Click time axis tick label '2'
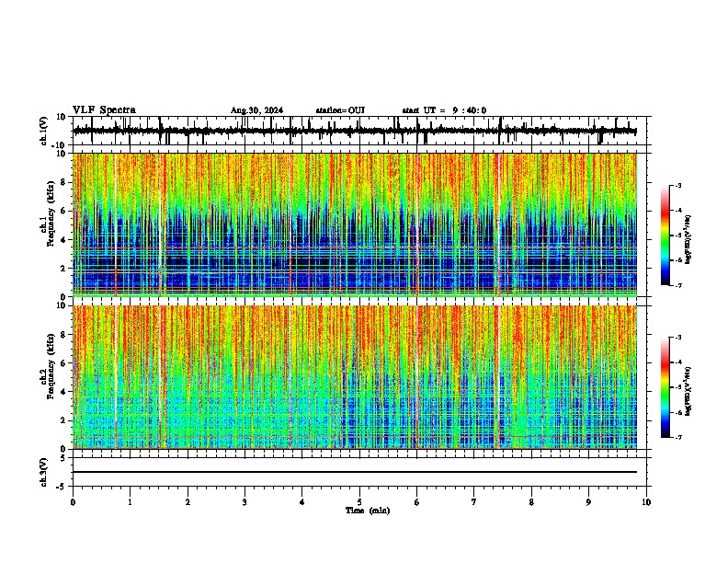The image size is (728, 563). (x=188, y=502)
